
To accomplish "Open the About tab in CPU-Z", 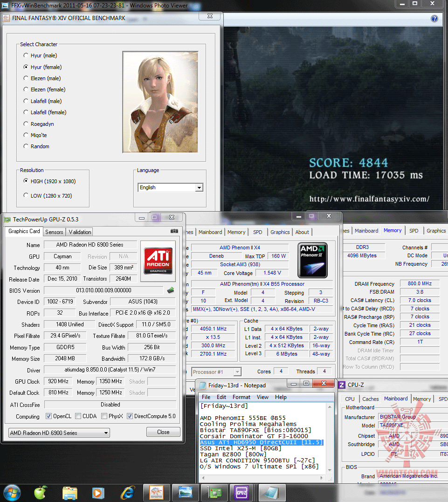I will click(x=302, y=232).
